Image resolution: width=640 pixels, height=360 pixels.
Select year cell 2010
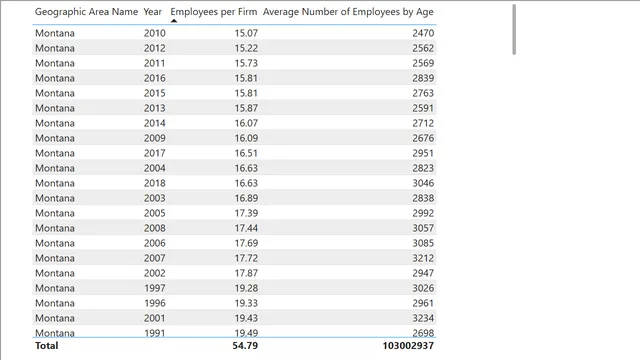coord(155,33)
